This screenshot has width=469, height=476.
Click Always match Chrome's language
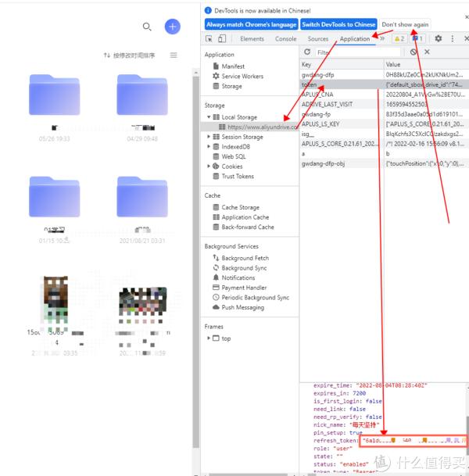click(252, 24)
